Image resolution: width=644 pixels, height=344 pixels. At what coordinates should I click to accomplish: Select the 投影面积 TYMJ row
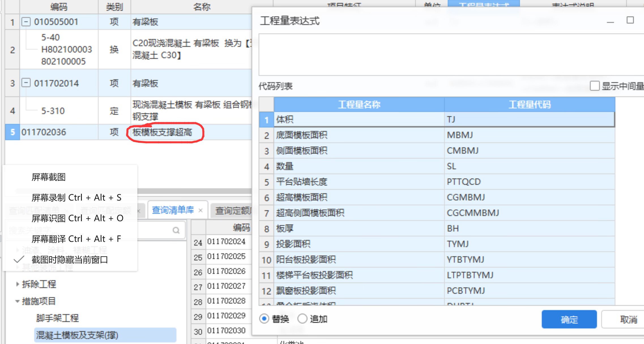pos(437,244)
